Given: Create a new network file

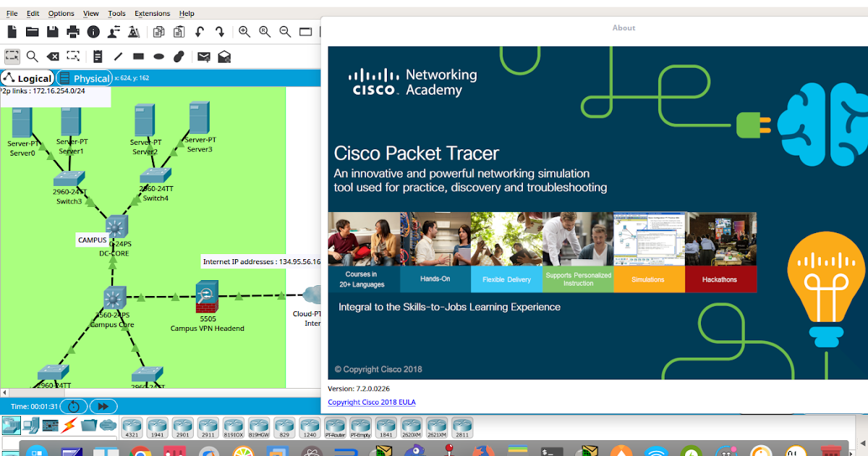Looking at the screenshot, I should [11, 31].
